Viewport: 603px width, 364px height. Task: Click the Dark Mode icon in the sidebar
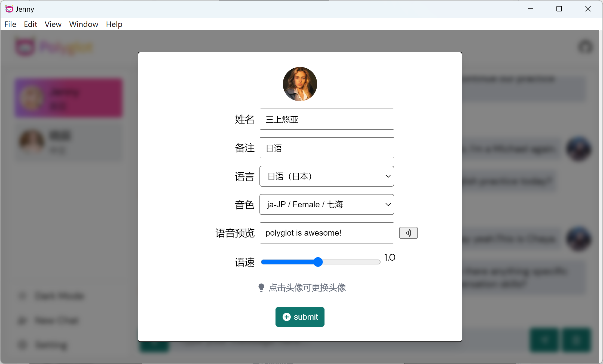click(22, 296)
